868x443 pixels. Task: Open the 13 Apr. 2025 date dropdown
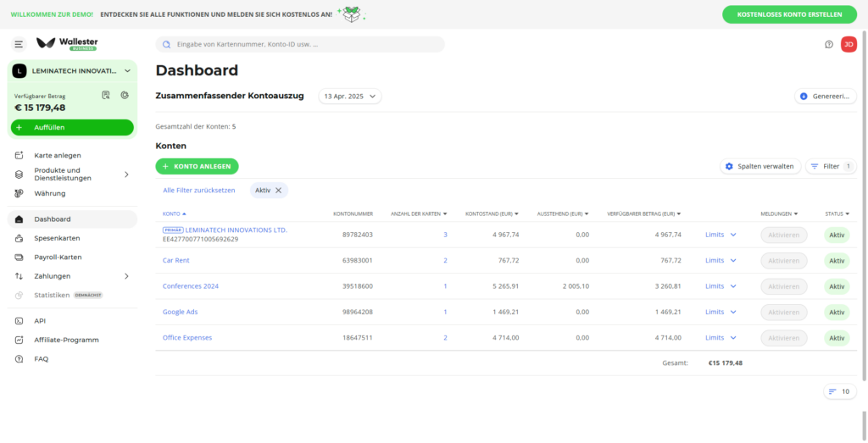349,97
